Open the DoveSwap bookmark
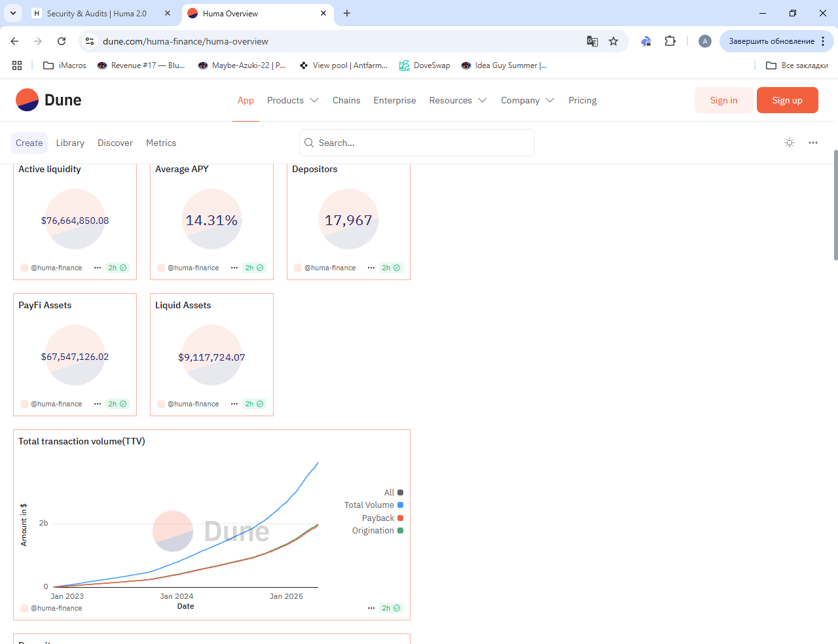 [x=425, y=65]
